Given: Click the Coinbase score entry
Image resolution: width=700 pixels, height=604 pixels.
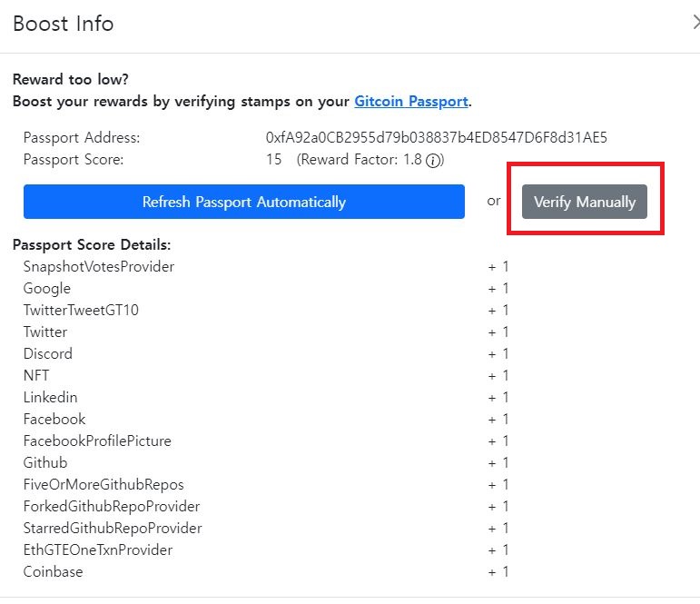Looking at the screenshot, I should coord(54,571).
